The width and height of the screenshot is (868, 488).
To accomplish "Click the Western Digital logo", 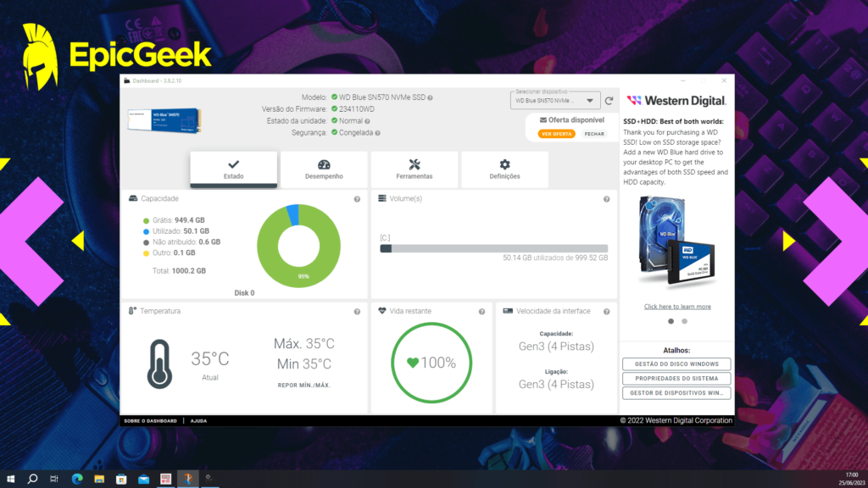I will tap(676, 100).
